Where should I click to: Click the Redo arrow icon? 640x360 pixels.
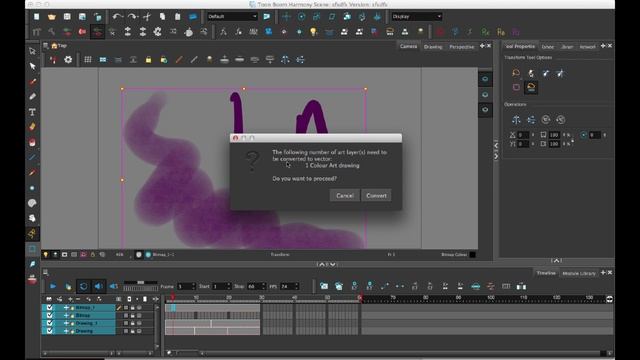(133, 17)
